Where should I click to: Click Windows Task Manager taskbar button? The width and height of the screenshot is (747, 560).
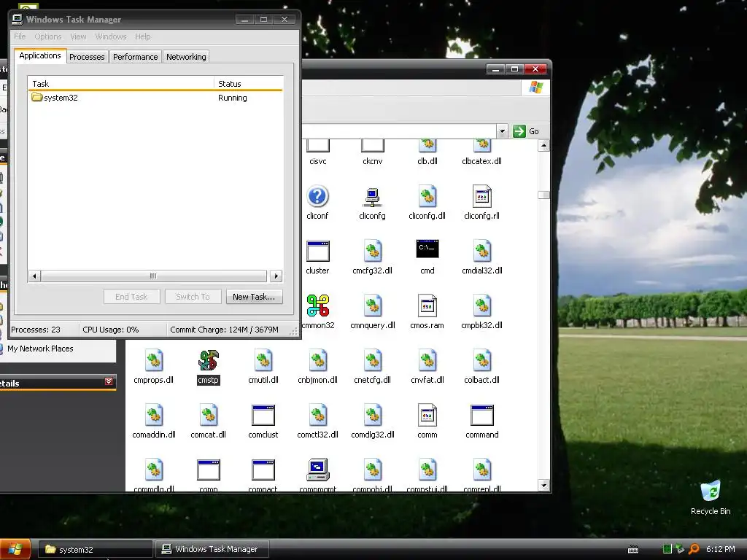212,550
